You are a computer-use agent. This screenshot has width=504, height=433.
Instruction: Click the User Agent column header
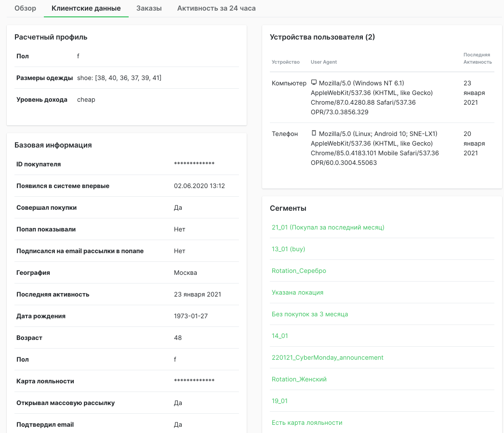(x=324, y=62)
